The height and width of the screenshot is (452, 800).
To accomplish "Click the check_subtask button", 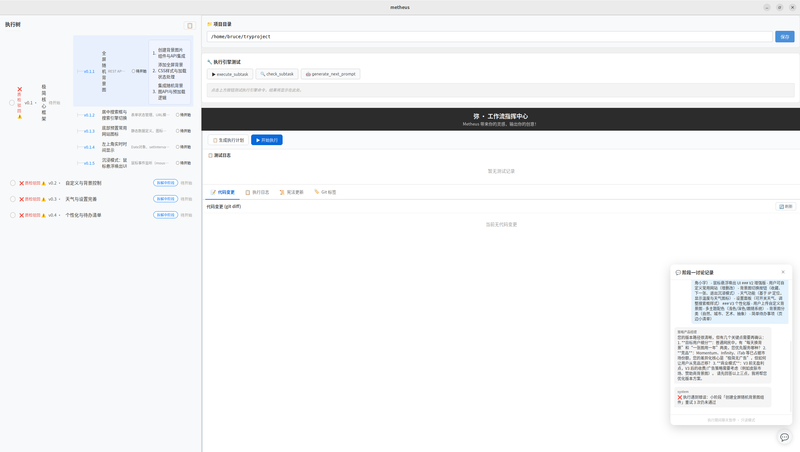I will click(x=277, y=74).
